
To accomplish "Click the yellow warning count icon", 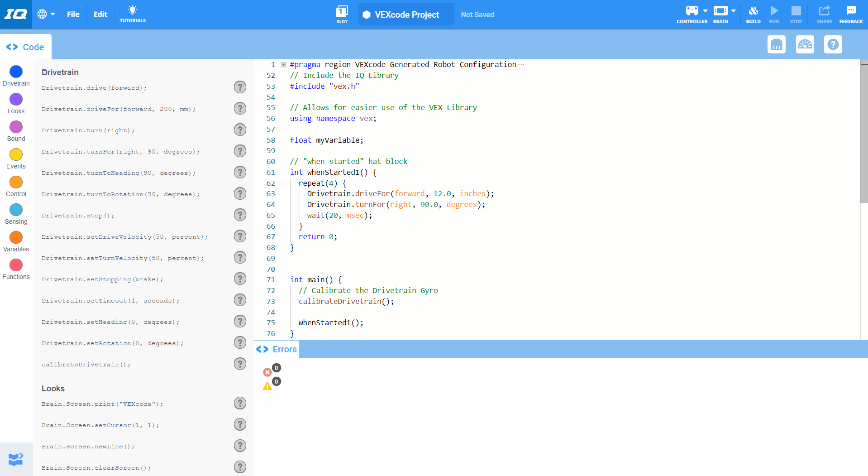I will point(267,386).
